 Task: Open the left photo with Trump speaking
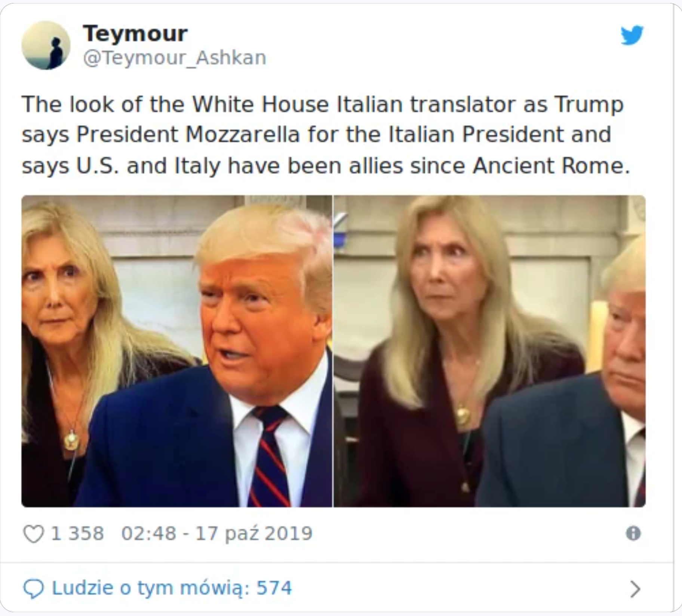177,351
